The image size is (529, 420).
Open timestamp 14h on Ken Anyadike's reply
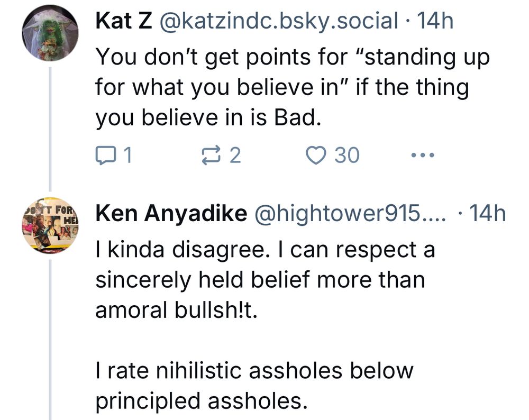(487, 214)
